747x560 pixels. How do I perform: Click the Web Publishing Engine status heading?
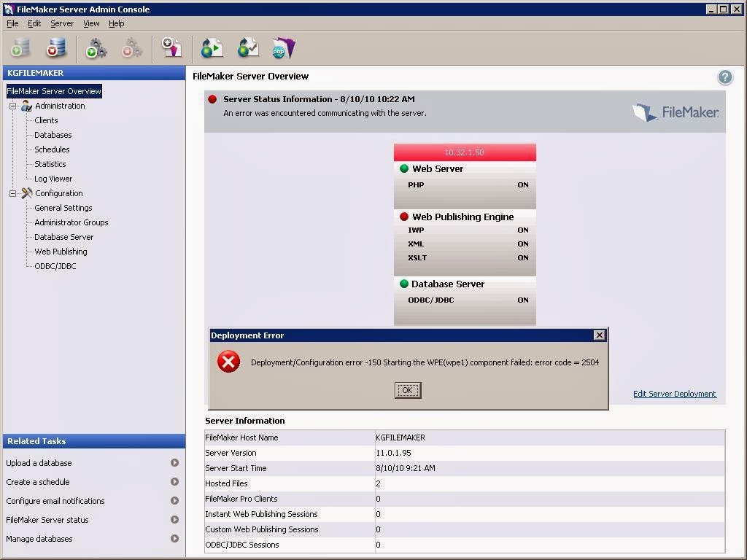pos(462,217)
